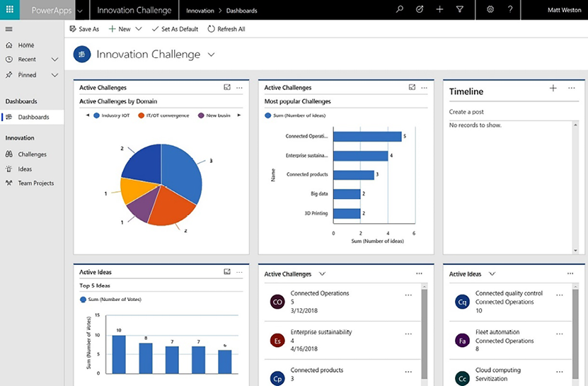Image resolution: width=588 pixels, height=386 pixels.
Task: Expand the Pinned section in sidebar
Action: tap(54, 75)
